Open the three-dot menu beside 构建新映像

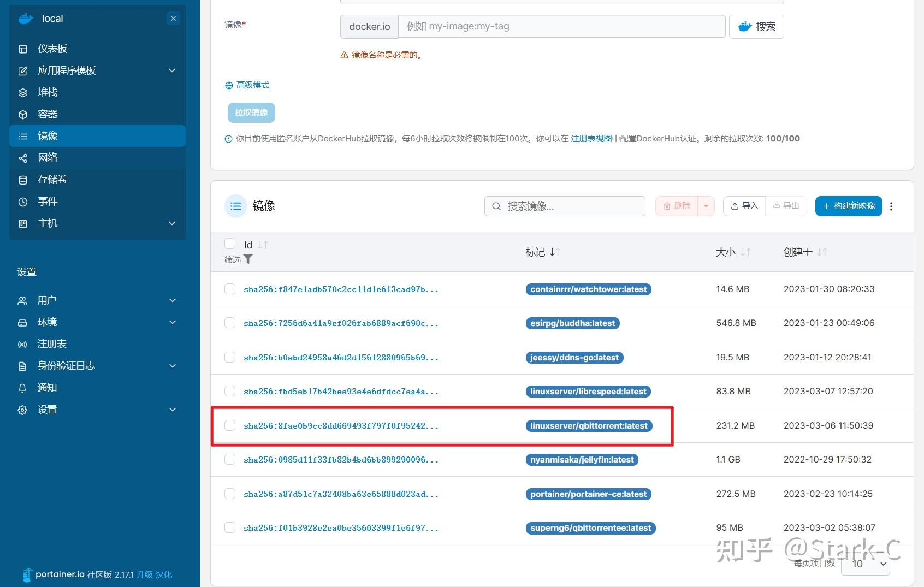(891, 206)
